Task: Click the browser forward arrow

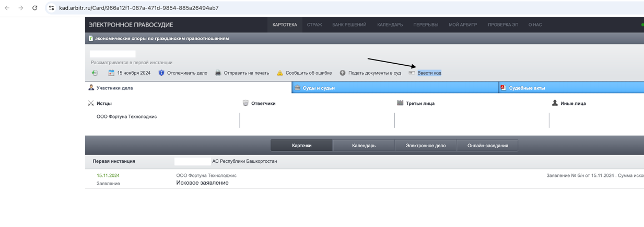Action: 21,8
